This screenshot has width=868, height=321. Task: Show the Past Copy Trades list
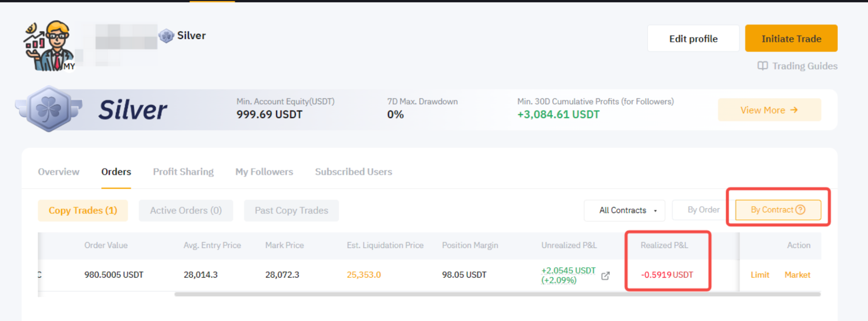pyautogui.click(x=291, y=211)
